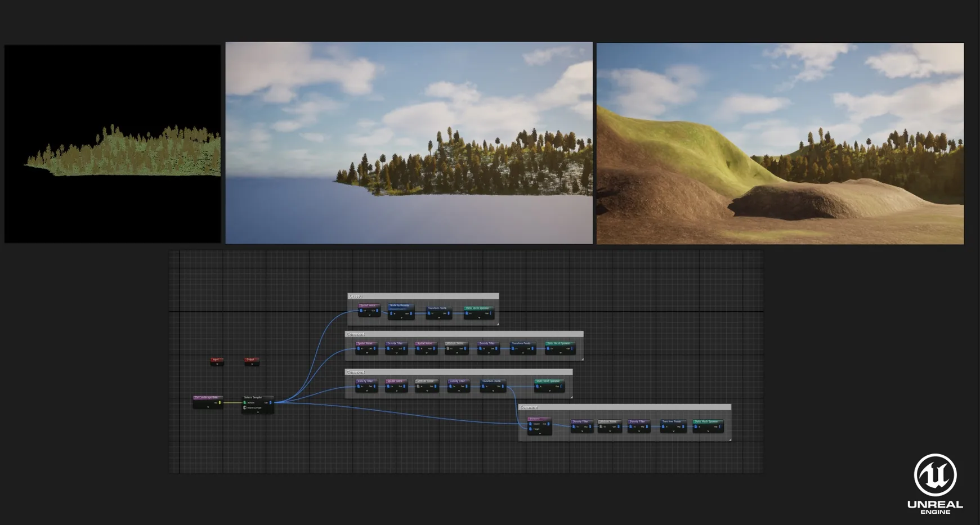Viewport: 980px width, 525px height.
Task: Click Grass comment box corner resize handle
Action: coord(498,324)
